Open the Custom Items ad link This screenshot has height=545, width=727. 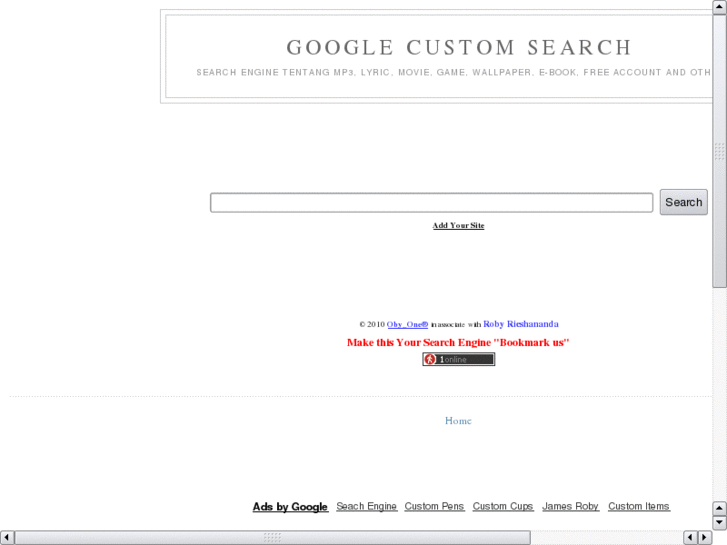coord(638,507)
